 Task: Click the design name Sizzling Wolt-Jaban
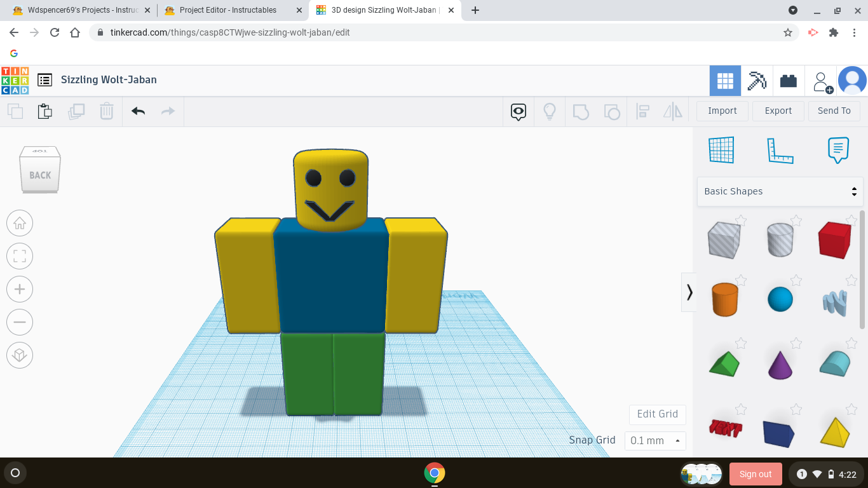tap(109, 79)
